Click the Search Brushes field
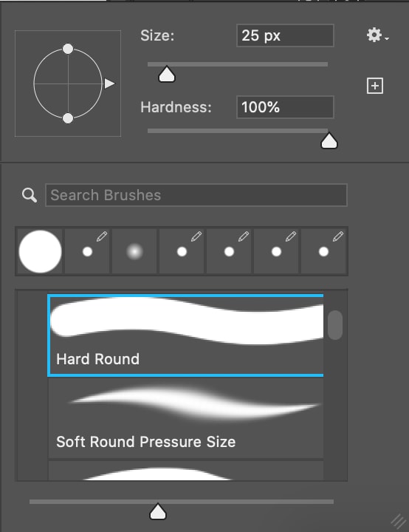The width and height of the screenshot is (409, 532). [196, 195]
